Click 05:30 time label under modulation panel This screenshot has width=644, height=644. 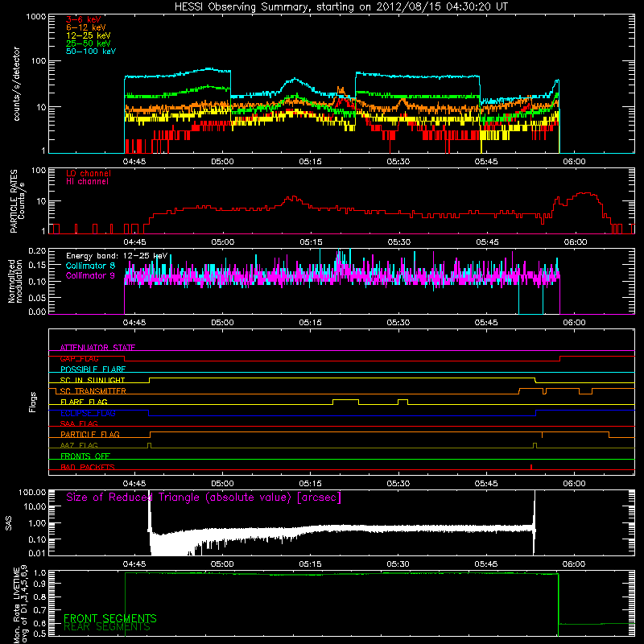[398, 323]
